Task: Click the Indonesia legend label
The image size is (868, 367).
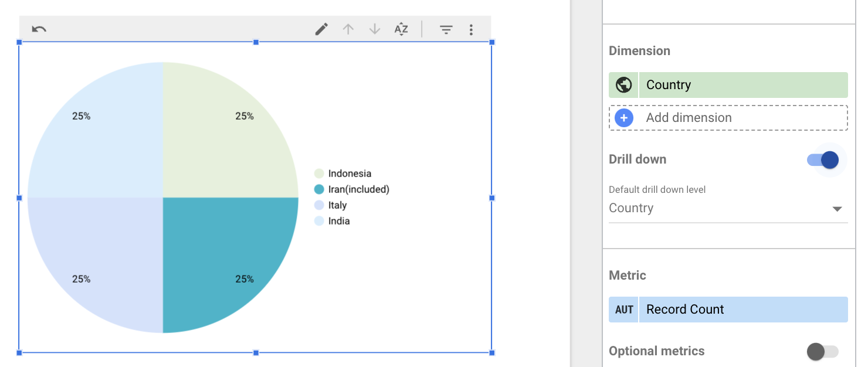Action: (350, 174)
